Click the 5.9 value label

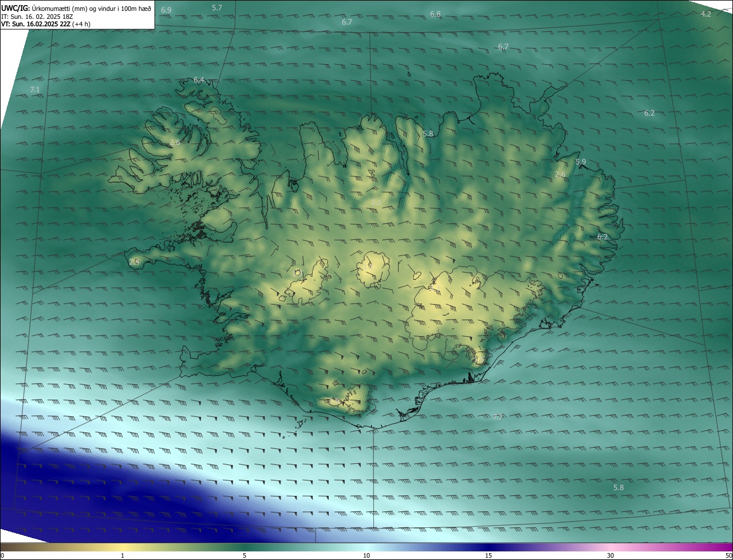581,162
